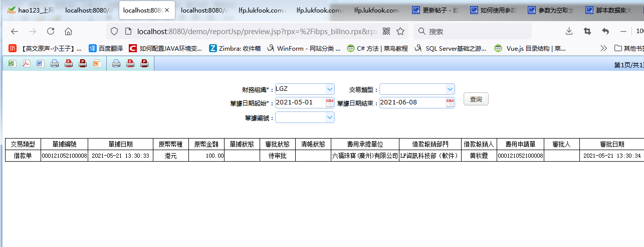Open the 百度翻译 bookmark
644x247 pixels.
[x=105, y=49]
